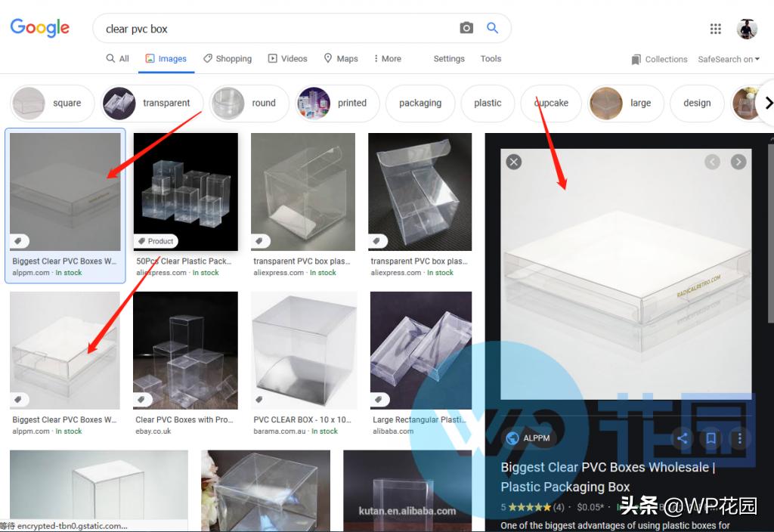Share the previewed ALPPM image

[x=683, y=438]
